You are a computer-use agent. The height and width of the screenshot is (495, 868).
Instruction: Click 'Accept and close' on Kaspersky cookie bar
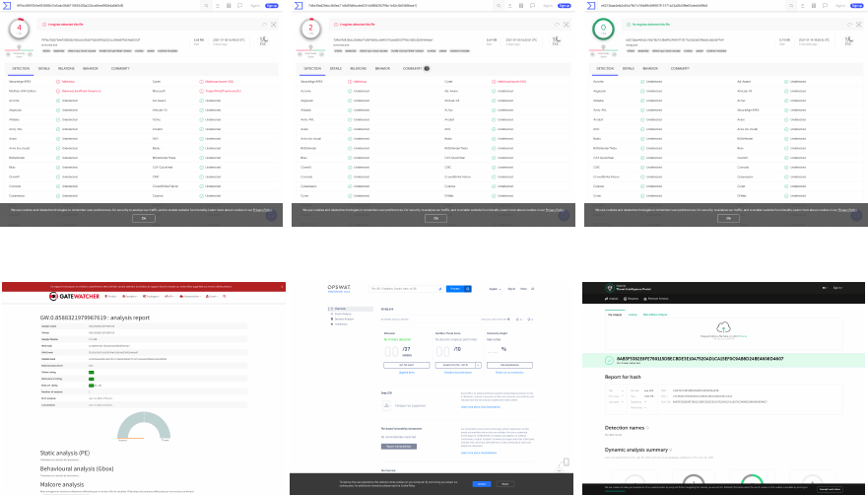830,488
